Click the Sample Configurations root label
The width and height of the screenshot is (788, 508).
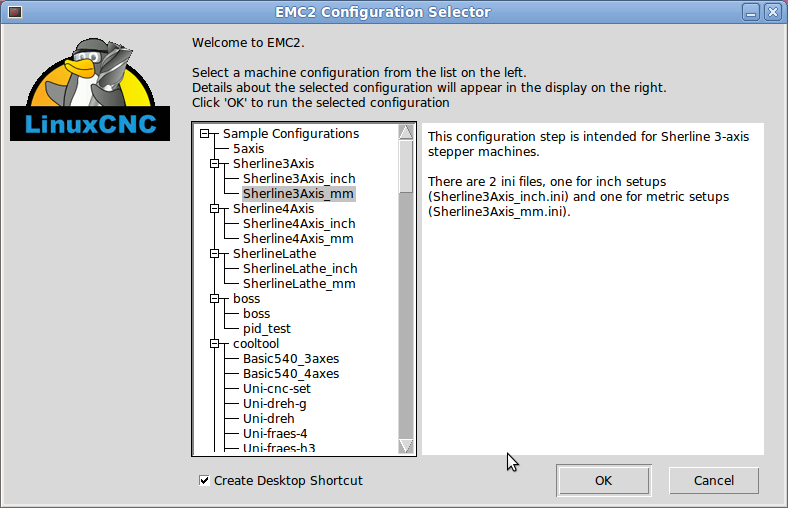point(291,134)
